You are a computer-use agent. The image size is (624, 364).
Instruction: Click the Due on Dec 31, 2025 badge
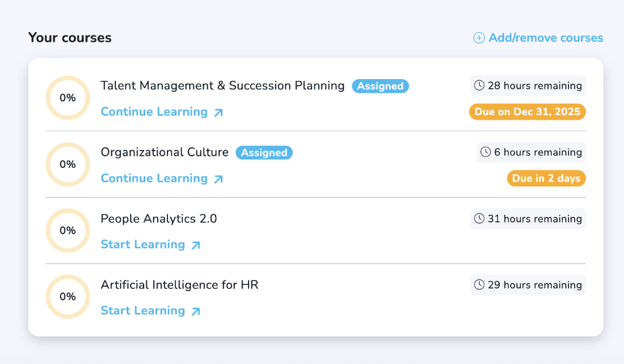527,112
